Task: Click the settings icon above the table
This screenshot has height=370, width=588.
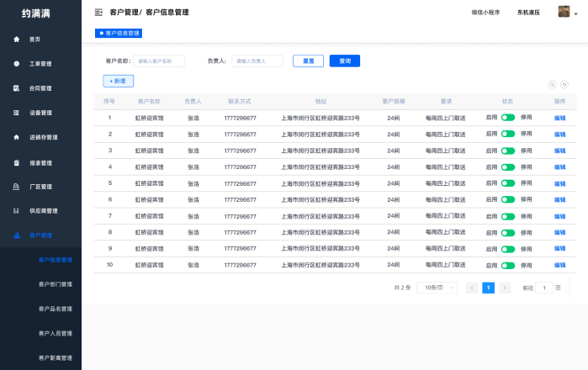Action: [x=564, y=84]
